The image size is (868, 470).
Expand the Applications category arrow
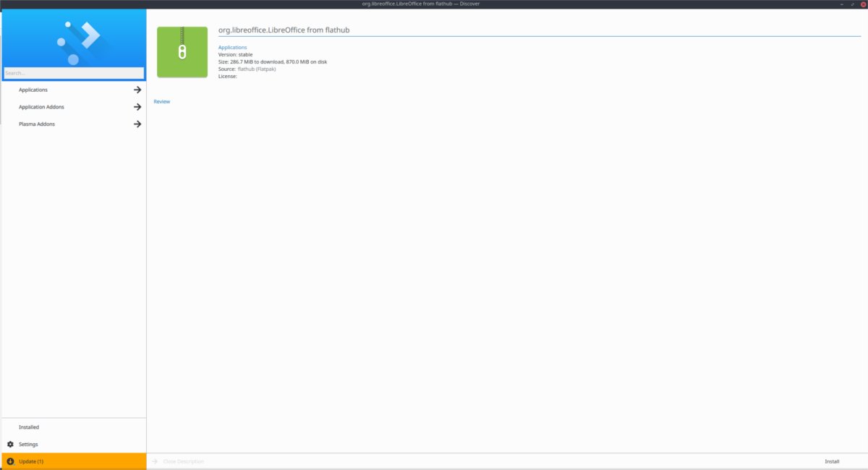coord(137,90)
